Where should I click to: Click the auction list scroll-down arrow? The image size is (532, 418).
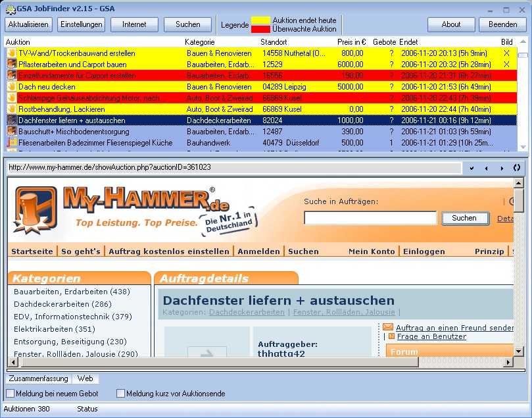click(x=523, y=147)
